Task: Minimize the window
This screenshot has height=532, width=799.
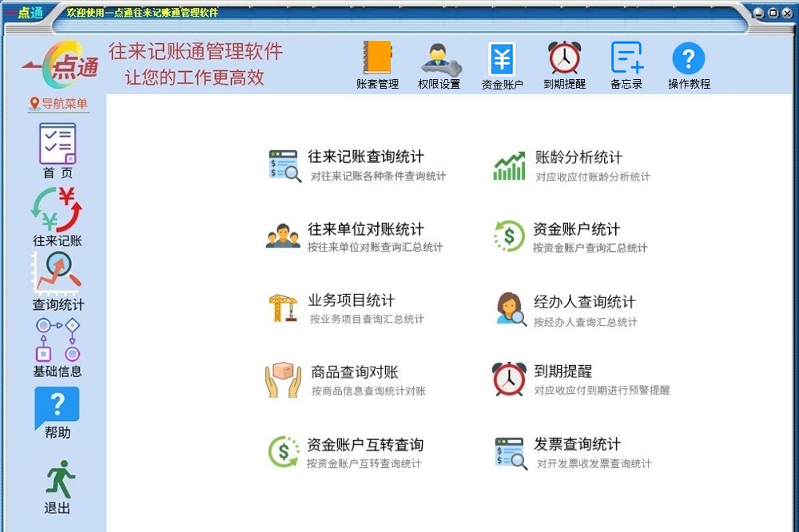Action: [x=758, y=14]
